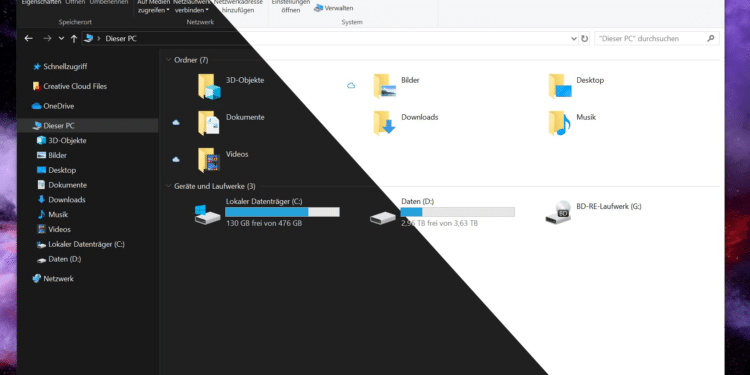
Task: Click the C: drive storage usage bar
Action: 282,212
